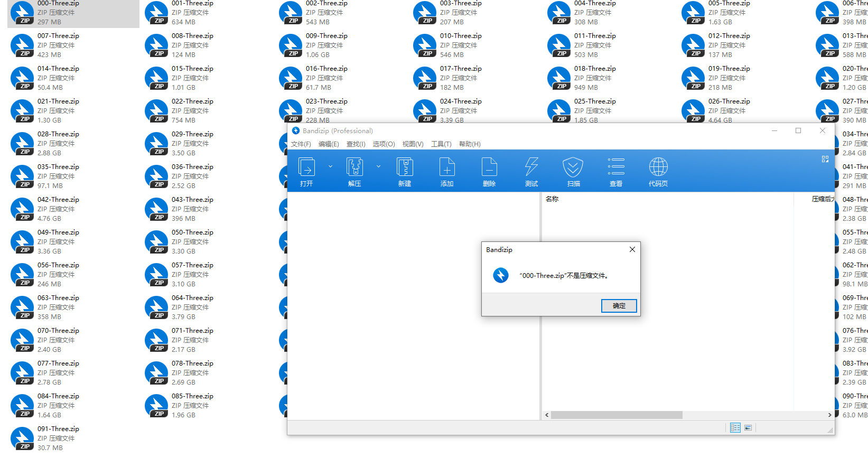Click the horizontal scrollbar in file list
This screenshot has height=476, width=868.
pos(616,415)
